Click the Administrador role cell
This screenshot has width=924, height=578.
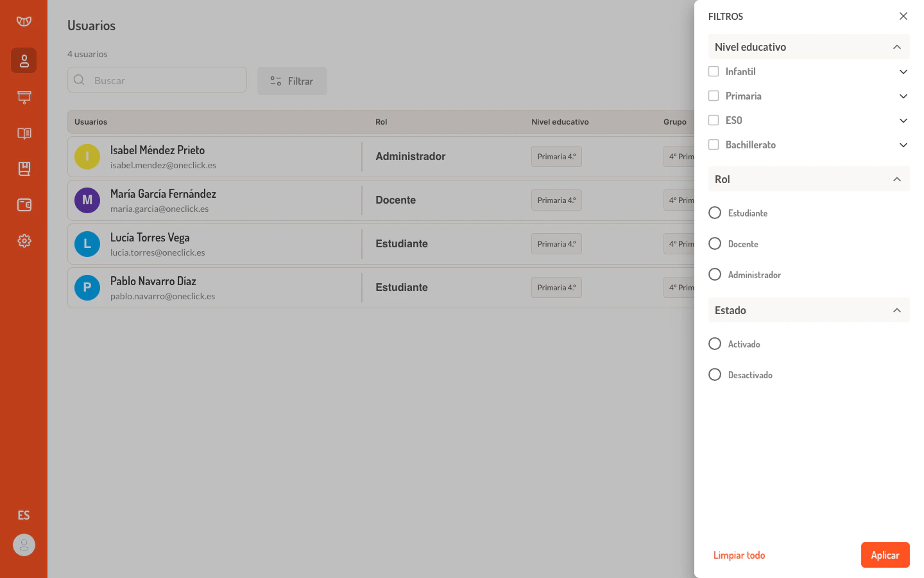pyautogui.click(x=410, y=156)
